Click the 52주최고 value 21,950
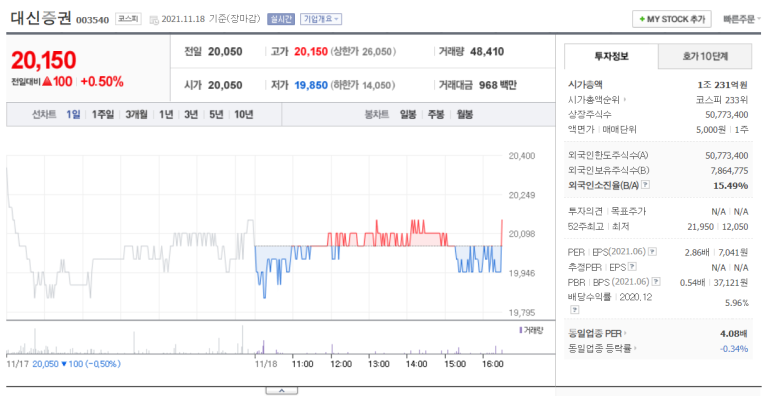Screen dimensions: 773x396 click(x=700, y=227)
